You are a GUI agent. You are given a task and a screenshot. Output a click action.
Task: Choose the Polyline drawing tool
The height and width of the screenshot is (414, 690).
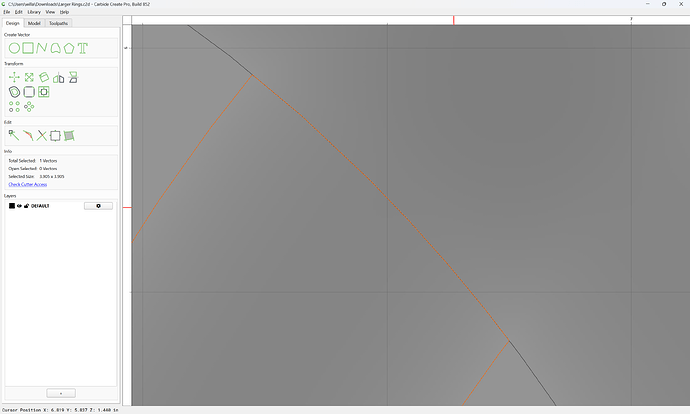tap(42, 48)
